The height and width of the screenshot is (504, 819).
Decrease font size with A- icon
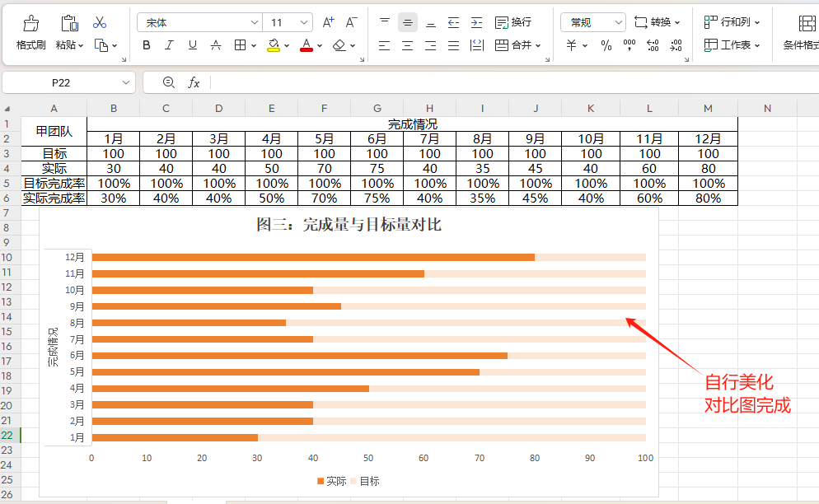(351, 22)
